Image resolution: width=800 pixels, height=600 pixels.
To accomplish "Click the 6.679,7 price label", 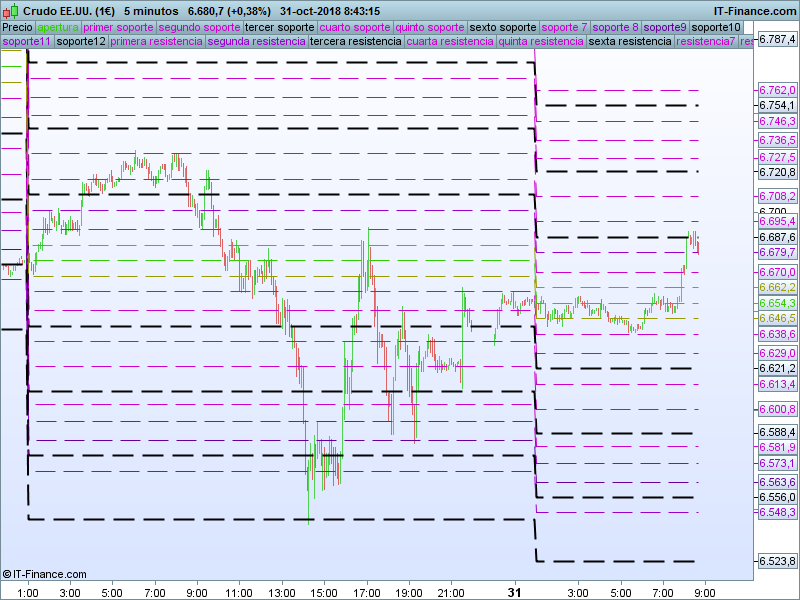I will click(777, 253).
